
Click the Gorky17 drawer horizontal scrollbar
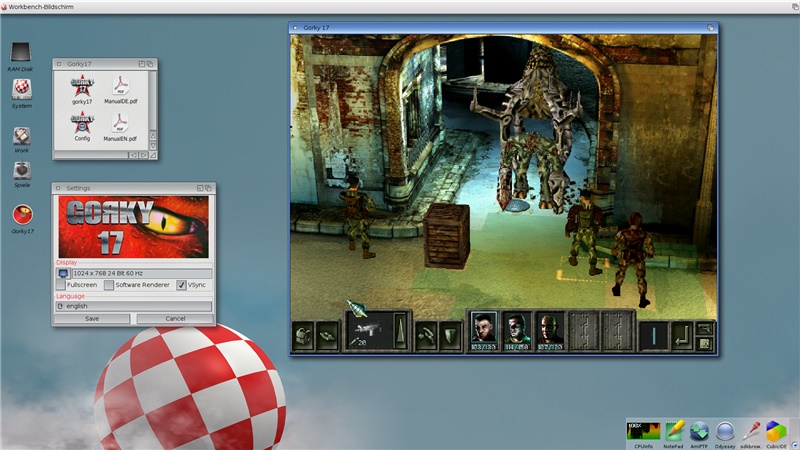click(90, 155)
